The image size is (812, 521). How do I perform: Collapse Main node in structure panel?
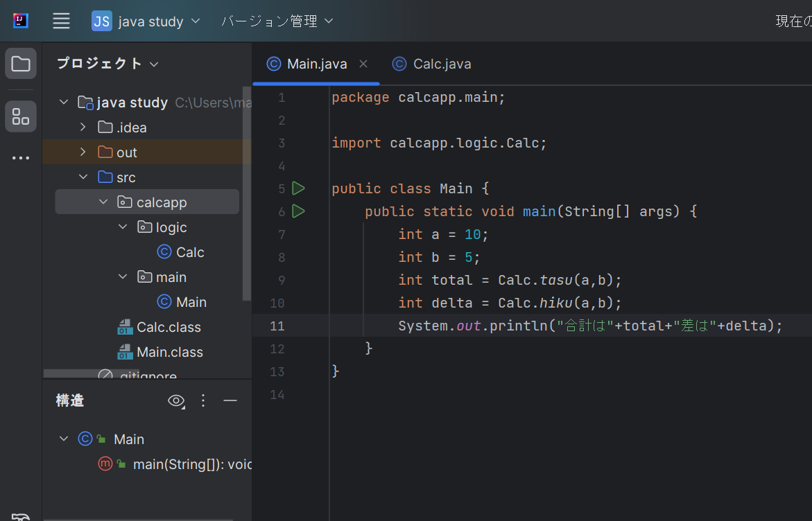coord(64,439)
